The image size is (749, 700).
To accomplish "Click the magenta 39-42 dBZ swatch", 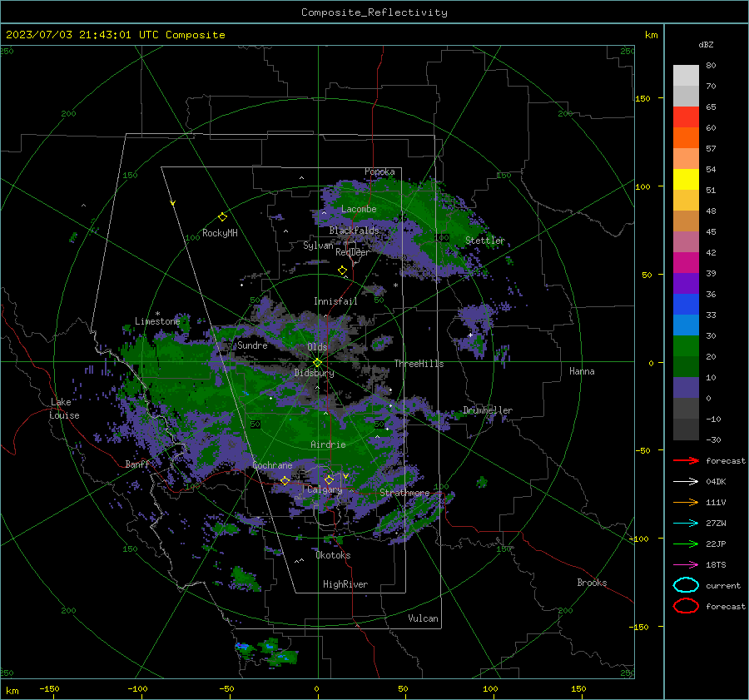I will [686, 263].
